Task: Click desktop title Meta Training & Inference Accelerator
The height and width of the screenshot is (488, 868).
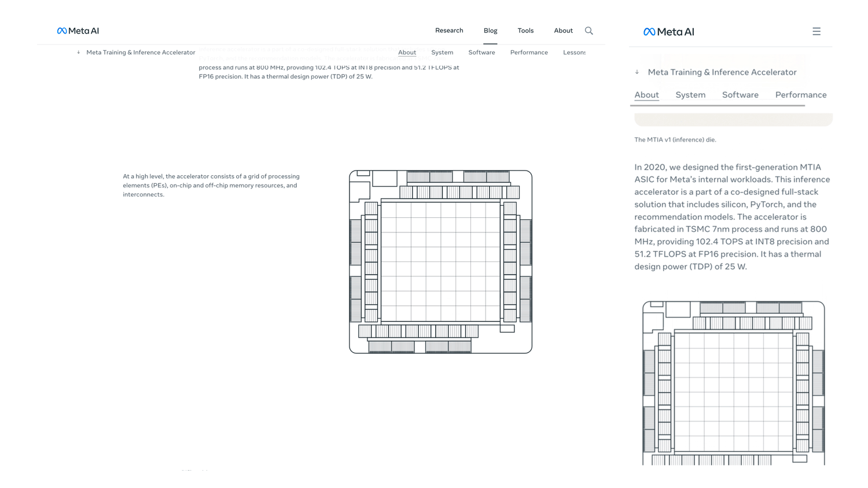Action: (141, 53)
